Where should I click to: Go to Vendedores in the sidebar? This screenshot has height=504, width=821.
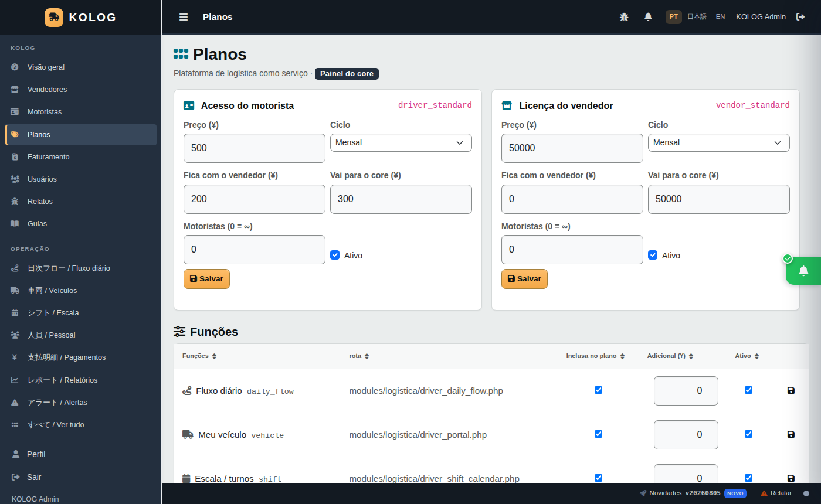coord(81,90)
